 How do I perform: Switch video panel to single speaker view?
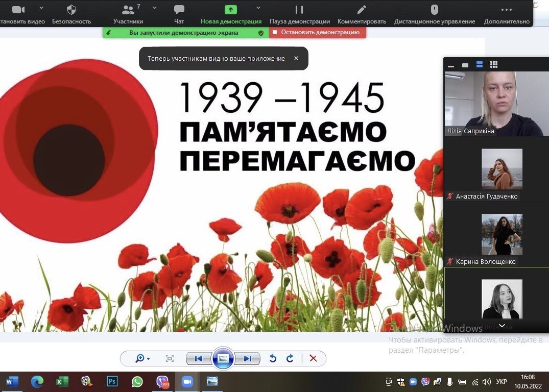[465, 65]
